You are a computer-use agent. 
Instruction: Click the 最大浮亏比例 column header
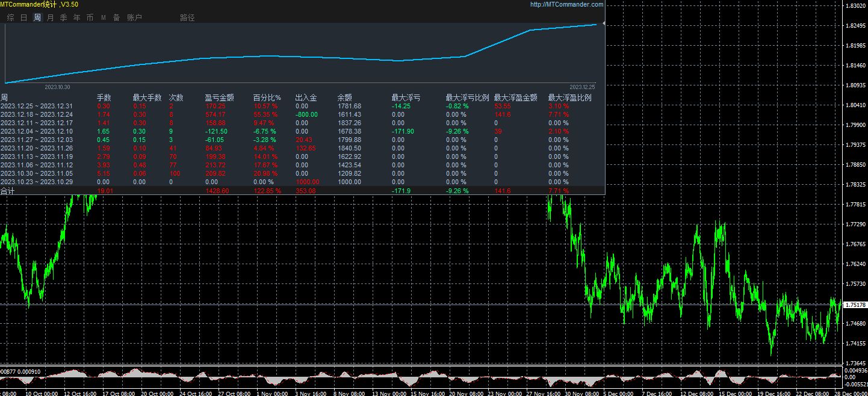pos(468,97)
